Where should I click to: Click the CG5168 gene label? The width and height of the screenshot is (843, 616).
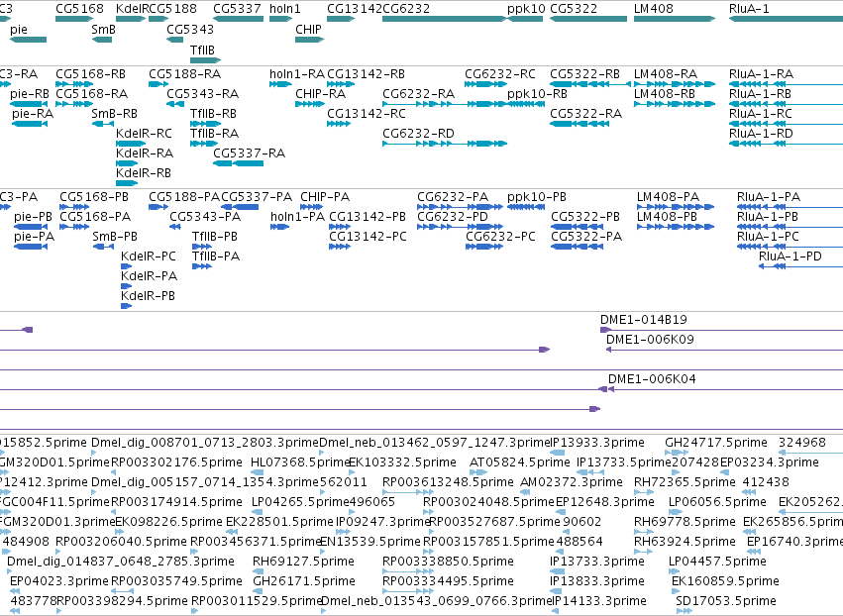[79, 9]
